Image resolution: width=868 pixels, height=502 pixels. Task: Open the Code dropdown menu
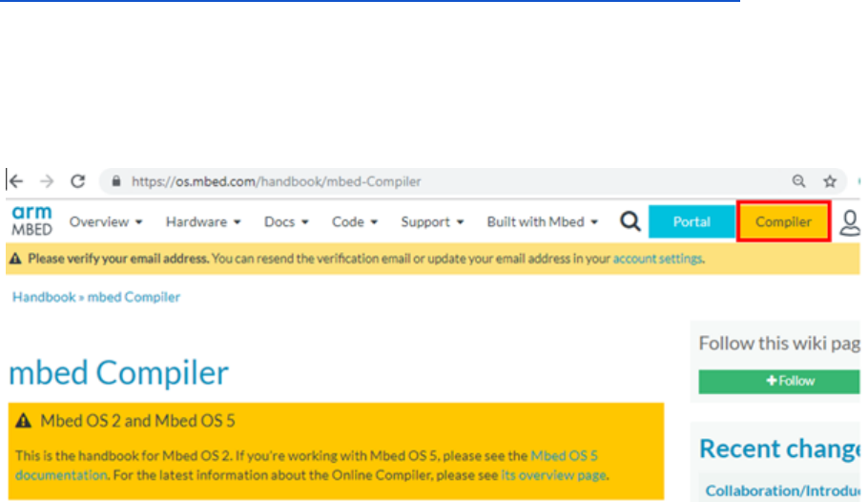pos(355,221)
